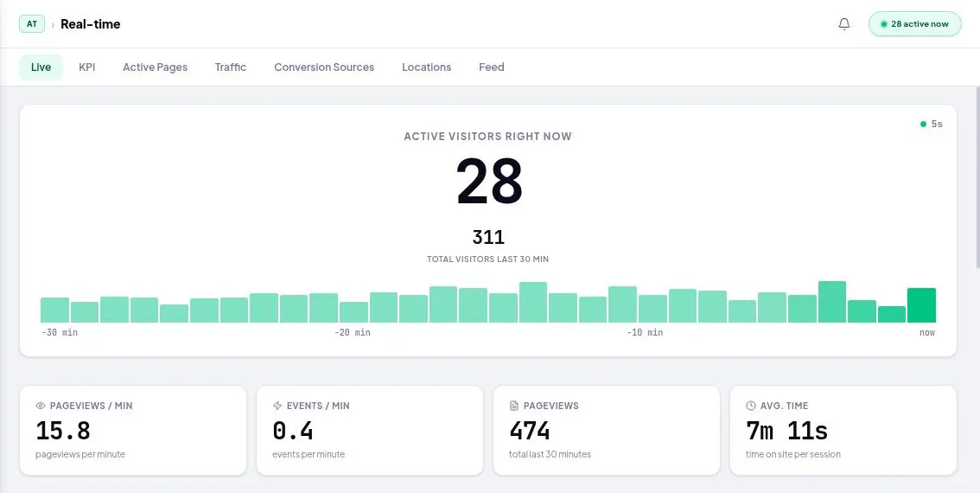Open the Active Pages tab
Image resolution: width=980 pixels, height=493 pixels.
coord(155,67)
